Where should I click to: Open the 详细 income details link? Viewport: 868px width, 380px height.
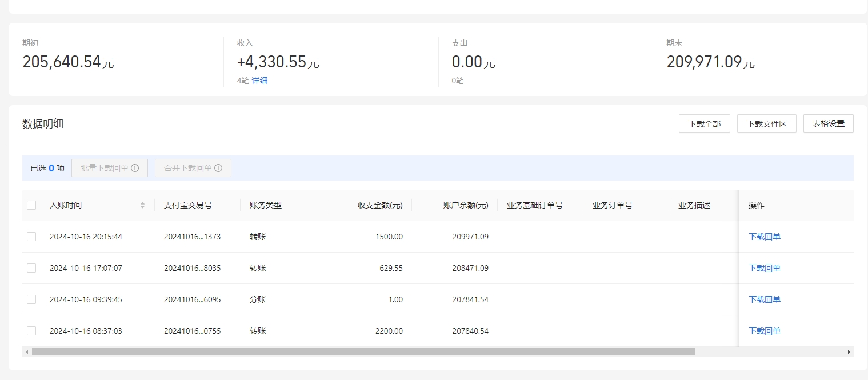pos(259,81)
